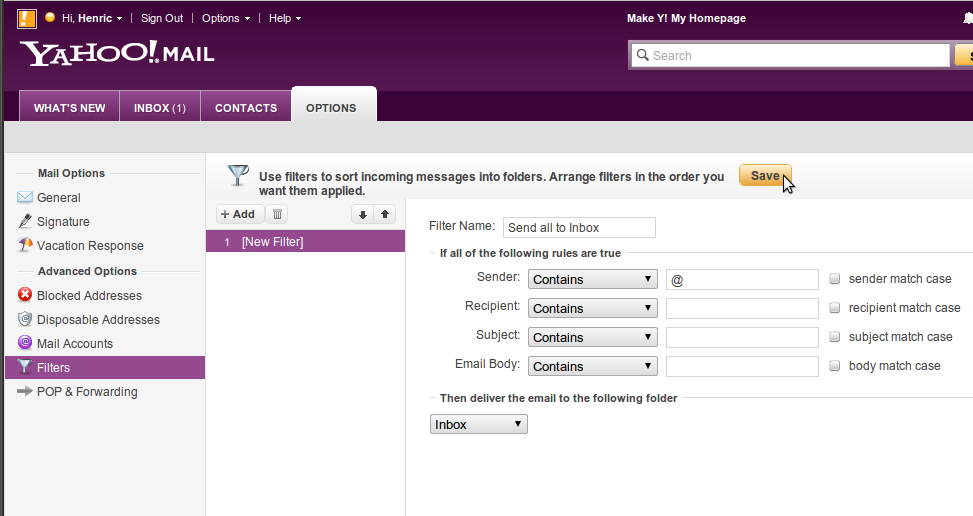The width and height of the screenshot is (973, 516).
Task: Select the [New Filter] list row
Action: pos(305,241)
